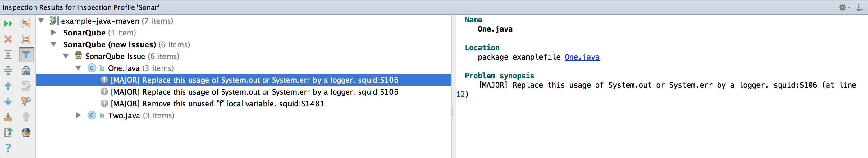This screenshot has height=158, width=868.
Task: Rerun the inspection with the green arrows
Action: coord(8,24)
